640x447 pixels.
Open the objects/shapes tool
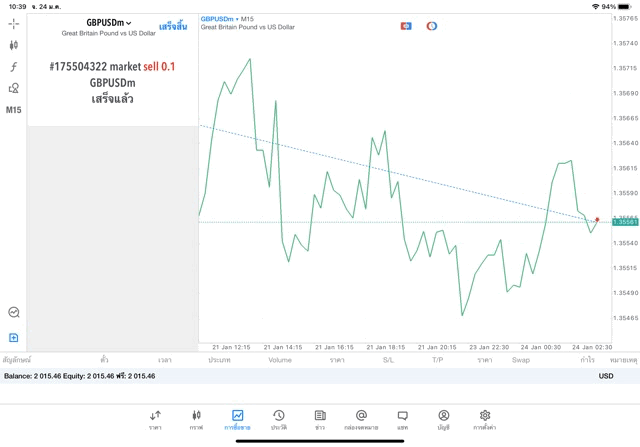point(14,89)
